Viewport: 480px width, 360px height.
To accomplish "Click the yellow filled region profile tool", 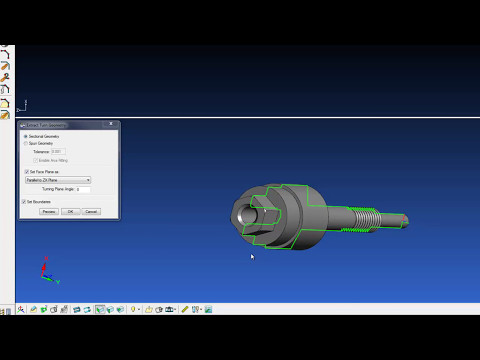I will (5, 103).
